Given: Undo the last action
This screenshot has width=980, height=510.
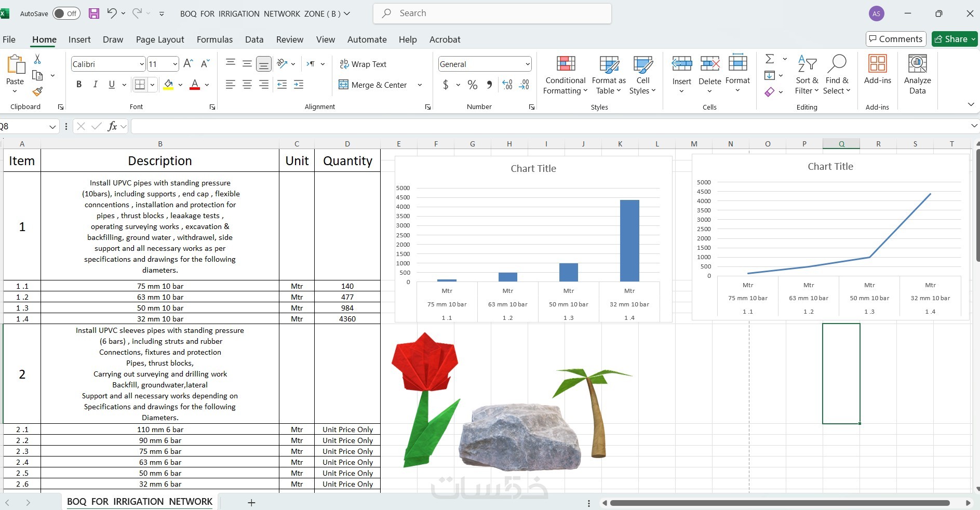Looking at the screenshot, I should (111, 14).
